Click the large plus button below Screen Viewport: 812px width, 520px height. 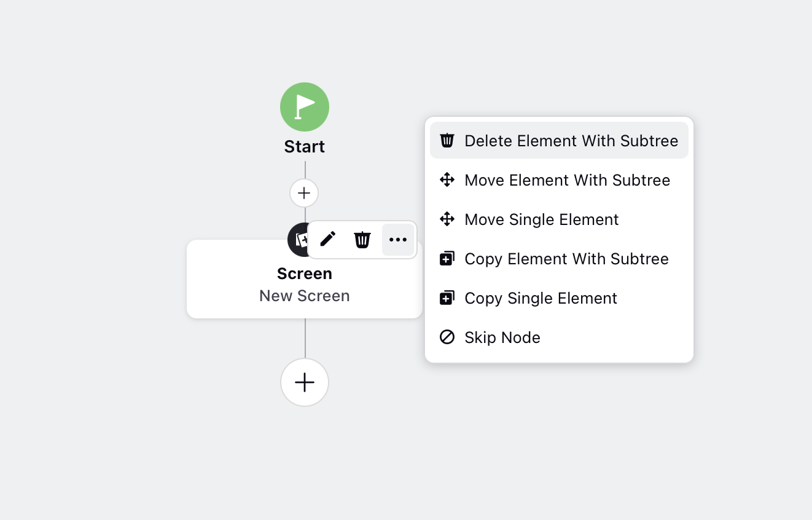(305, 382)
